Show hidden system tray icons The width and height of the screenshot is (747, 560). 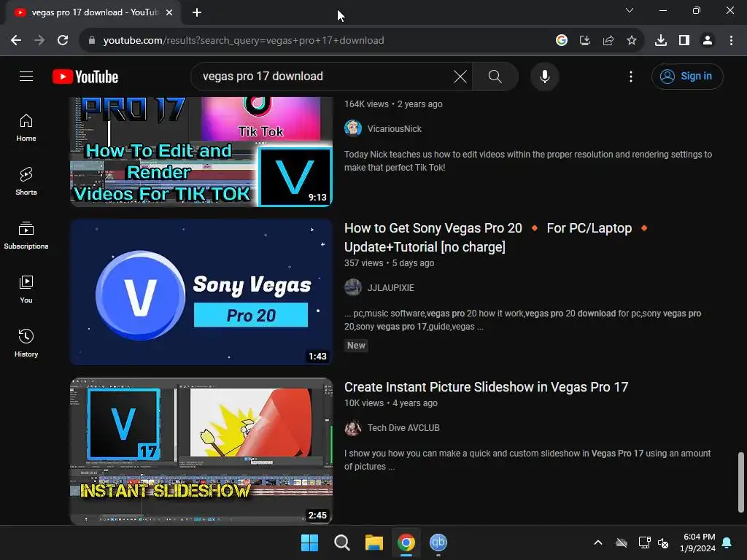[x=598, y=542]
